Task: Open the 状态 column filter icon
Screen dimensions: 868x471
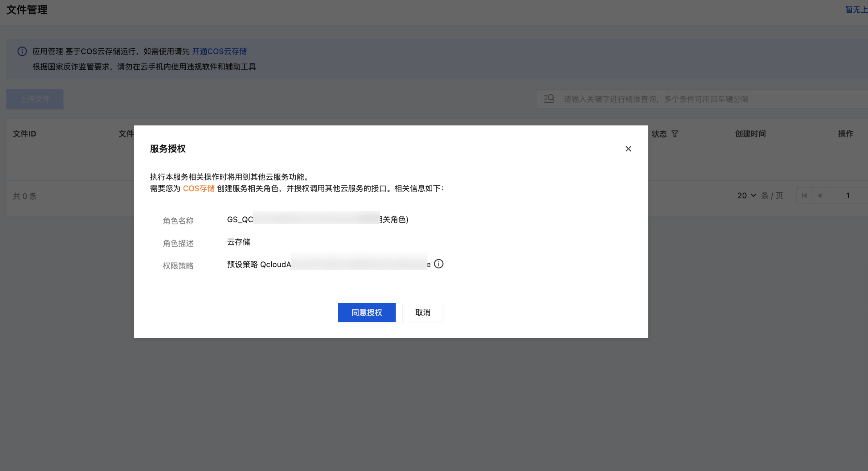Action: 674,134
